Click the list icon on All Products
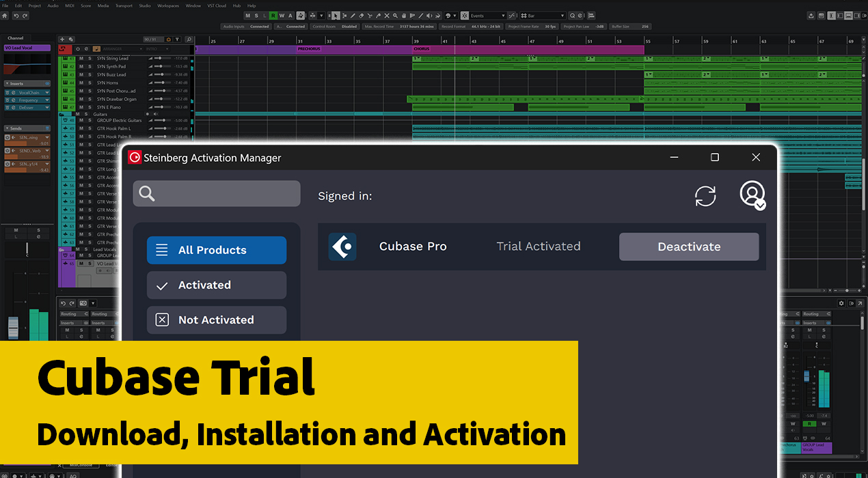 click(162, 250)
